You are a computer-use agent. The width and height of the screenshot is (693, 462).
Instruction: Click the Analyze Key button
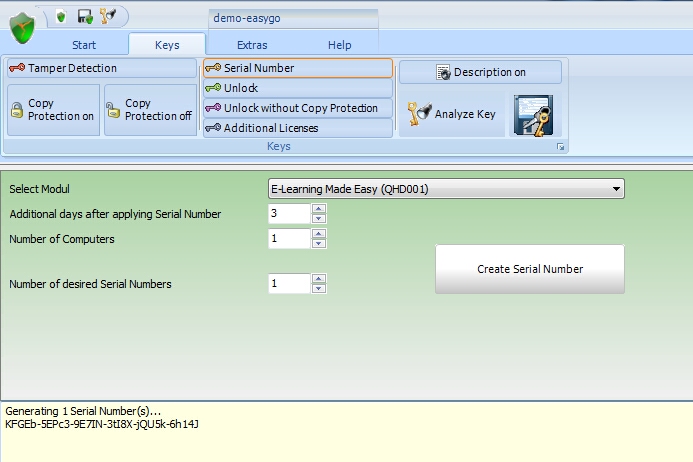point(452,114)
